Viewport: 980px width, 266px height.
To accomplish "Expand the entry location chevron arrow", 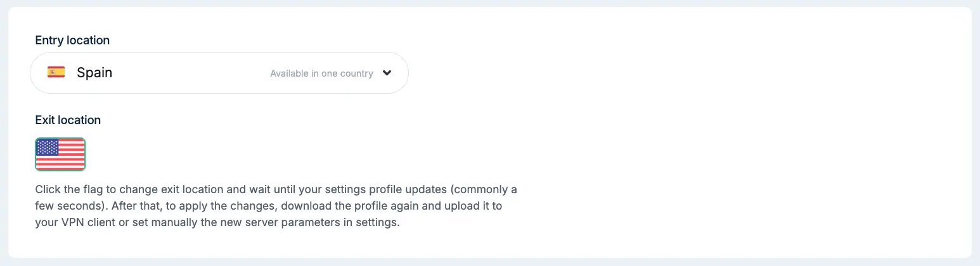I will (387, 73).
